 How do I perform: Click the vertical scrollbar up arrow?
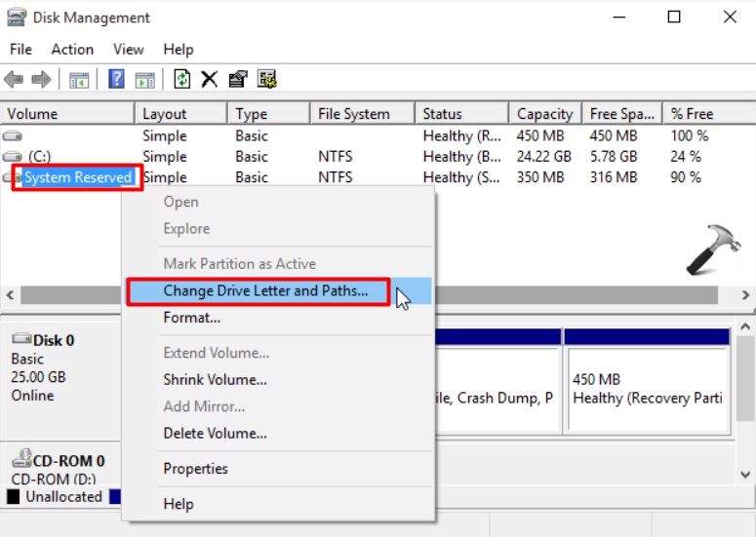745,327
